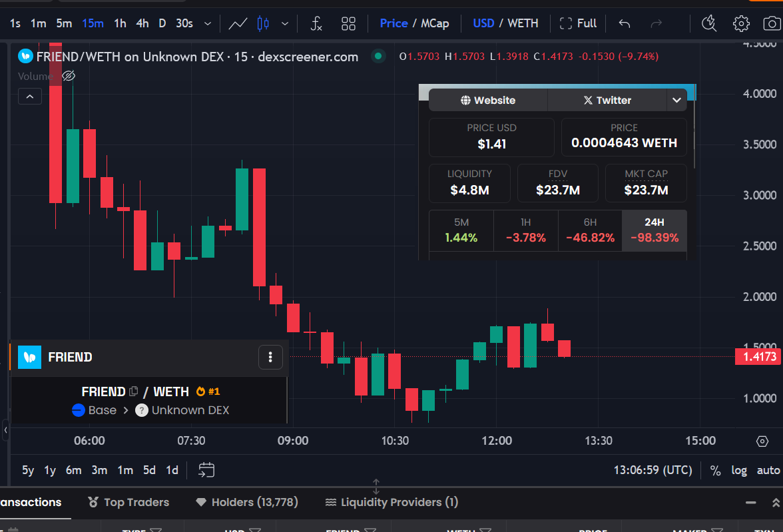Collapse the chart legend arrow
783x532 pixels.
tap(30, 97)
